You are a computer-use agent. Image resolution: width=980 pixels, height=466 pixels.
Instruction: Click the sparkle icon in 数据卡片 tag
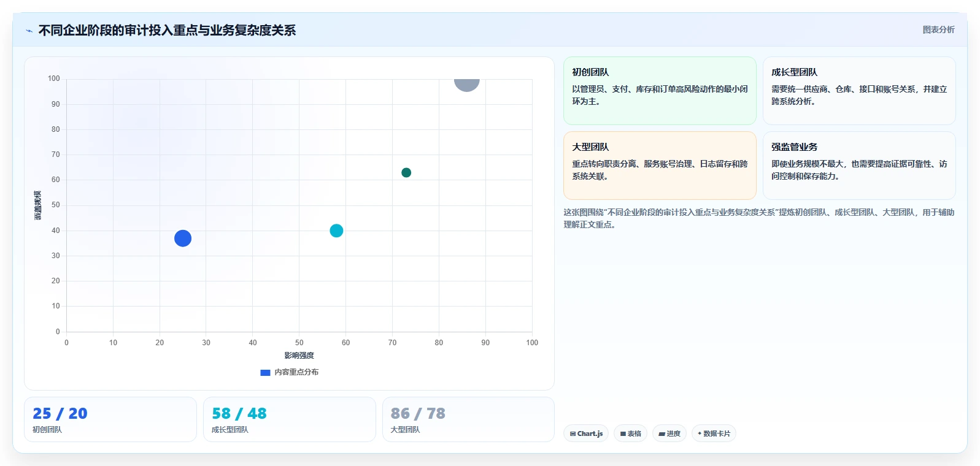700,434
